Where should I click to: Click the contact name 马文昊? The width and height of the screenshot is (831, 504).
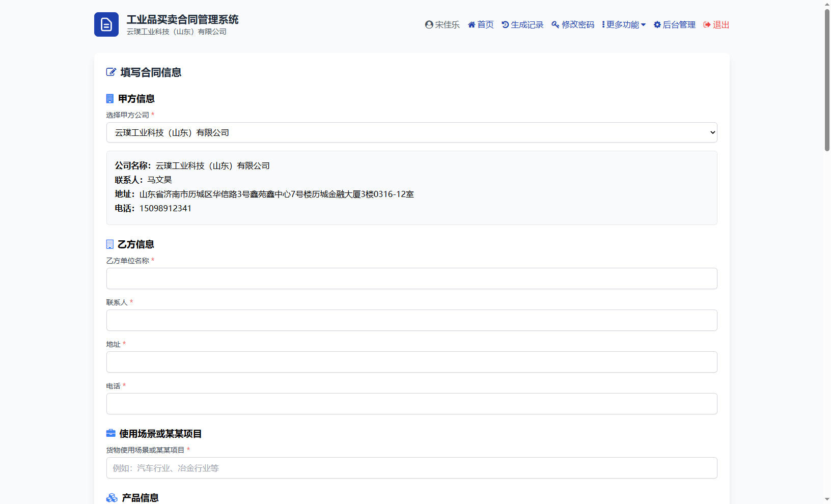159,180
